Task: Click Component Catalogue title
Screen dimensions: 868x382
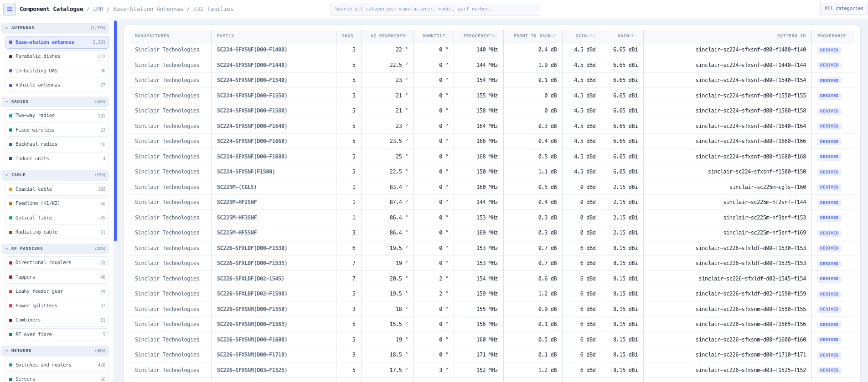Action: tap(52, 9)
